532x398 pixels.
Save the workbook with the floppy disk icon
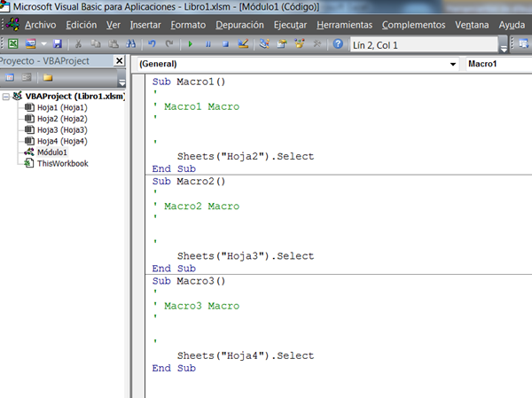coord(58,43)
